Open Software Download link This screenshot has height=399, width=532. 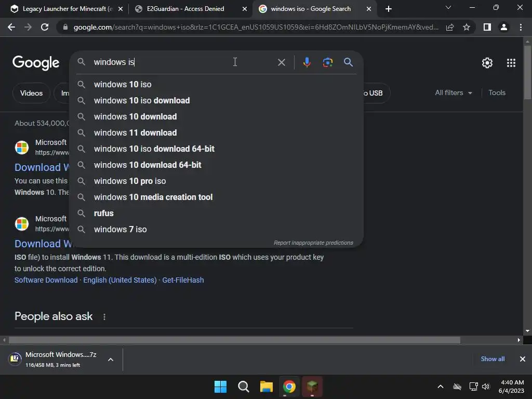coord(46,280)
